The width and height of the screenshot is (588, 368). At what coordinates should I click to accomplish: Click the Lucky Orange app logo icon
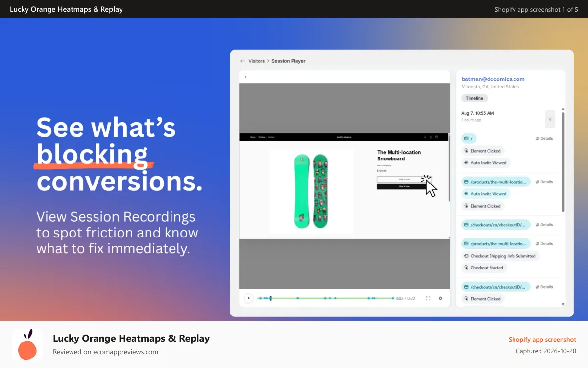click(27, 344)
